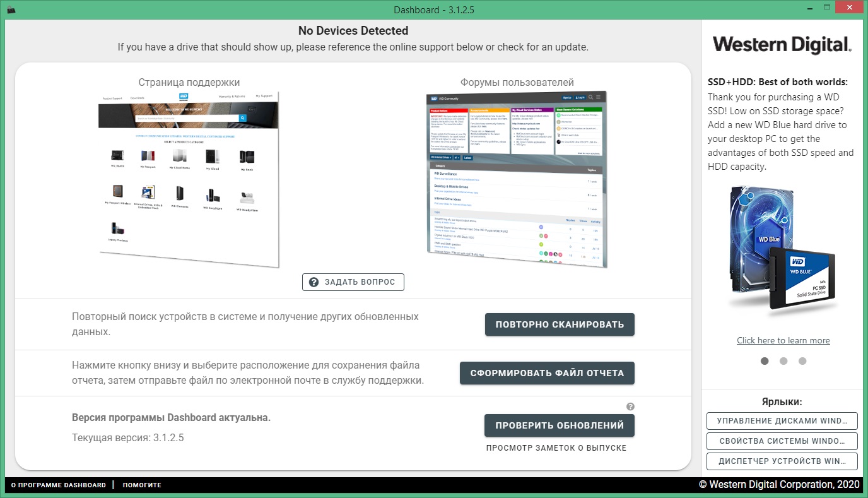This screenshot has height=498, width=868.
Task: Open ДИСПЕТЧЕР УСТРОЙСТВ WINDOWS shortcut
Action: pyautogui.click(x=782, y=461)
